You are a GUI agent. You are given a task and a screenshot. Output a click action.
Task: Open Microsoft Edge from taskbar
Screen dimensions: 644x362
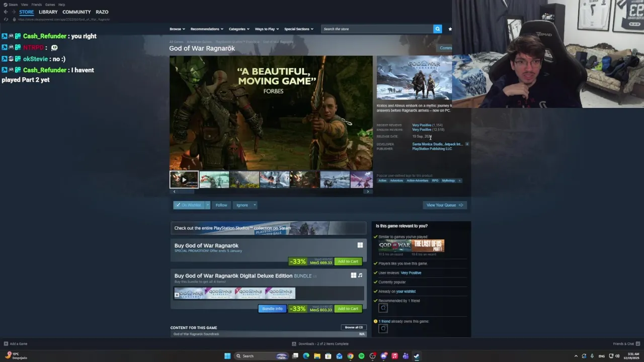pyautogui.click(x=306, y=356)
